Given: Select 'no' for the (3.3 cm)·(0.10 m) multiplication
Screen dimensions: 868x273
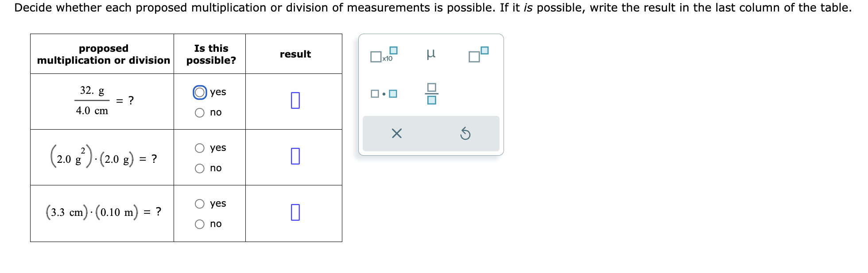Looking at the screenshot, I should pyautogui.click(x=200, y=223).
